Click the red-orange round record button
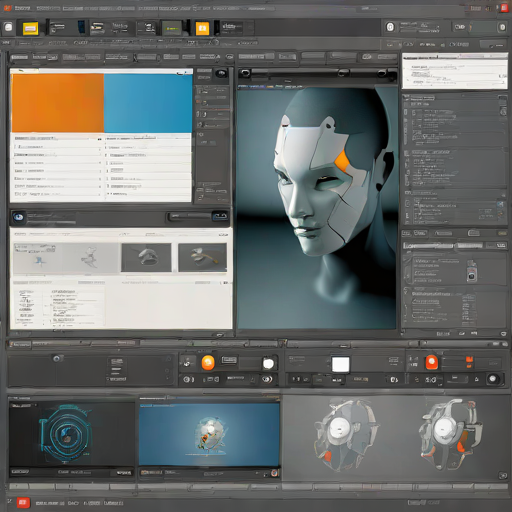The image size is (512, 512). [x=432, y=362]
